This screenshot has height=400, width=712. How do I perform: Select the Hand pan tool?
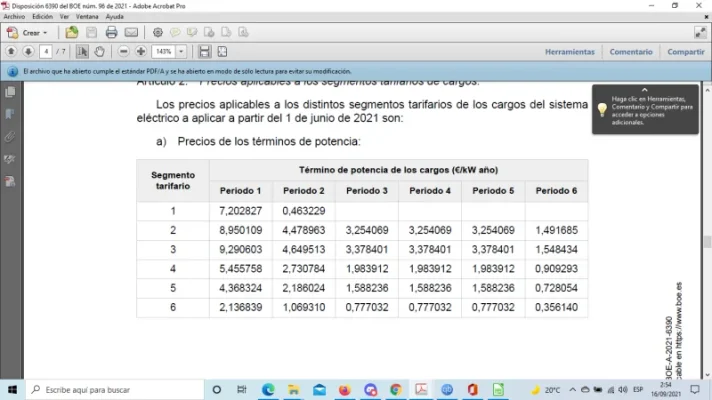coord(99,52)
